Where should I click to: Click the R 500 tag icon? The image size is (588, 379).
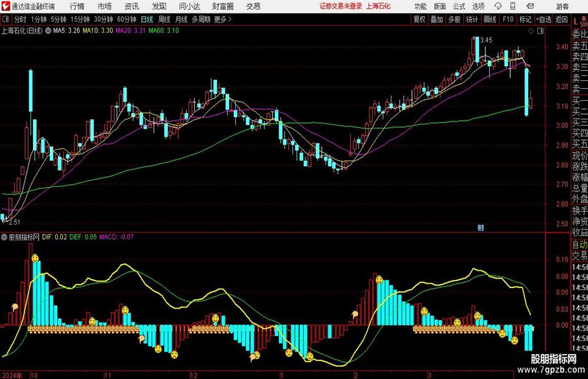[584, 21]
